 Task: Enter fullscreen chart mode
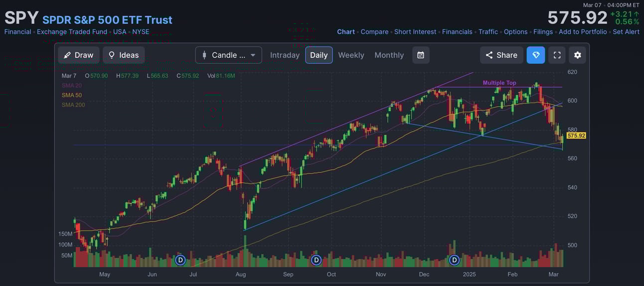pos(557,55)
